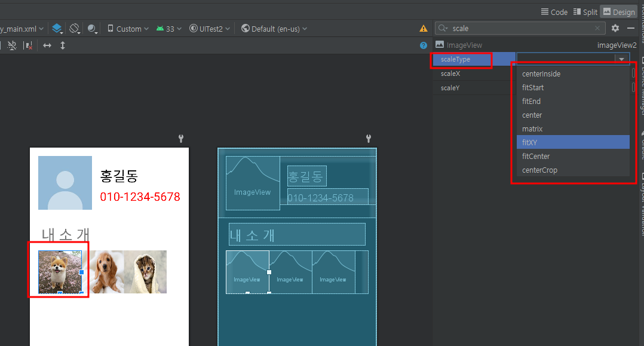644x346 pixels.
Task: Click the blue help question-mark icon
Action: click(x=424, y=45)
